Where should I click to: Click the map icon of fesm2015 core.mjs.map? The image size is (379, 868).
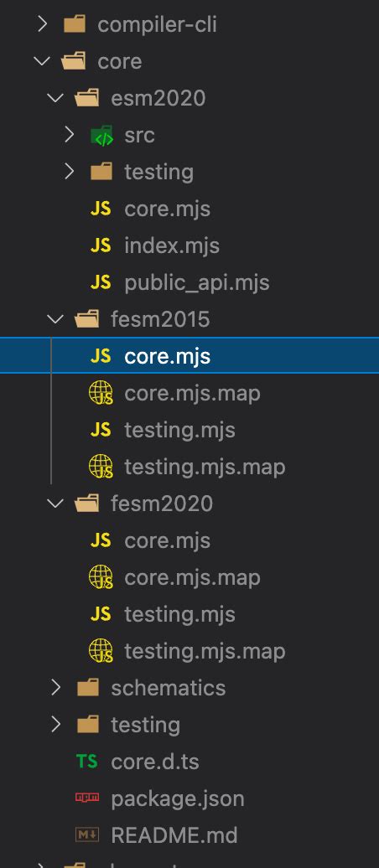pos(101,394)
